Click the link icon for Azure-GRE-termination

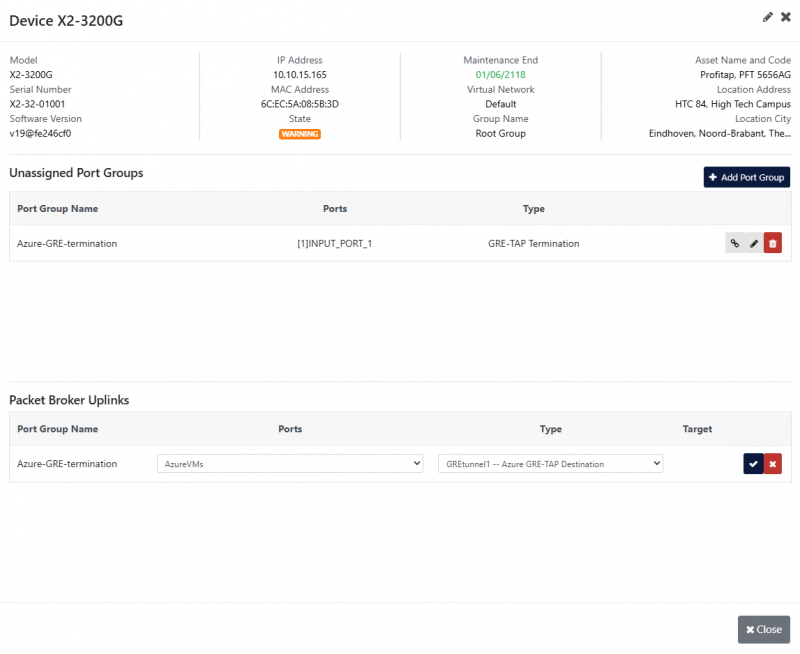[735, 243]
